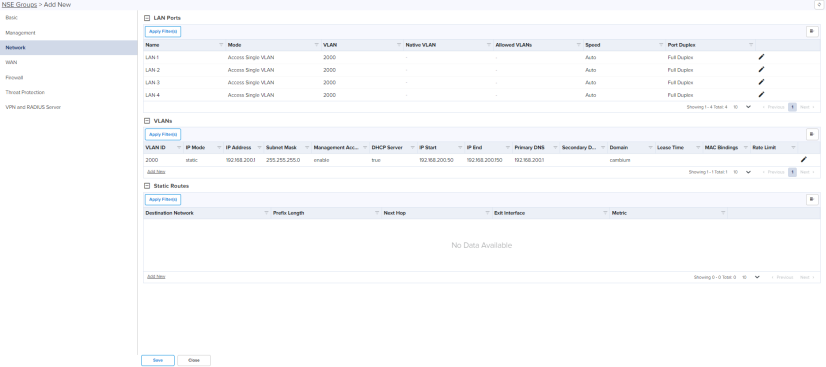Click the Close button

point(194,360)
